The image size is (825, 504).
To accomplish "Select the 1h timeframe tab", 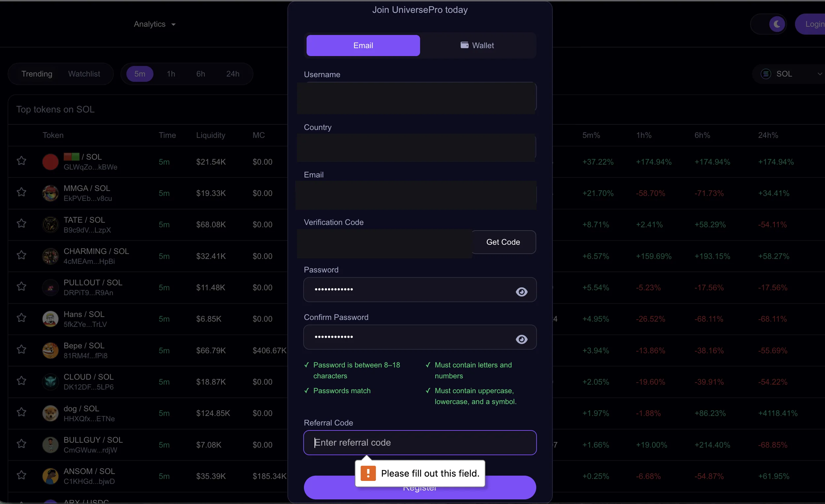I will pyautogui.click(x=171, y=74).
